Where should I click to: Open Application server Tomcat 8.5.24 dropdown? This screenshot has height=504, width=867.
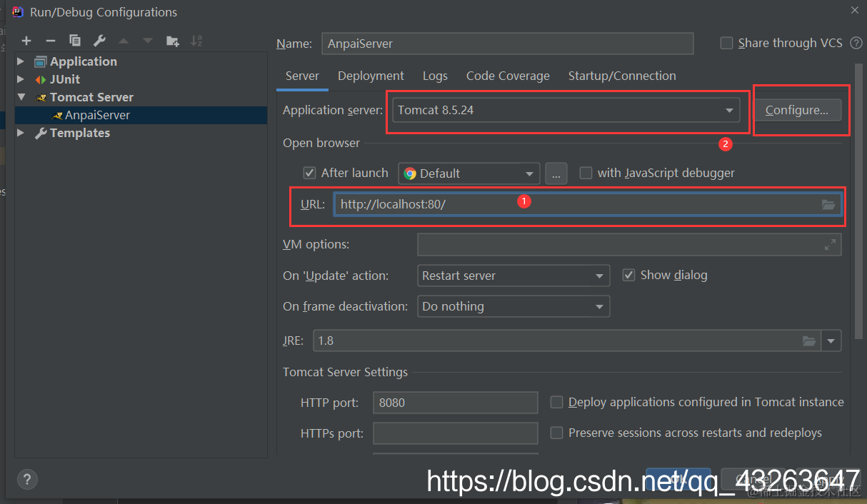point(566,110)
